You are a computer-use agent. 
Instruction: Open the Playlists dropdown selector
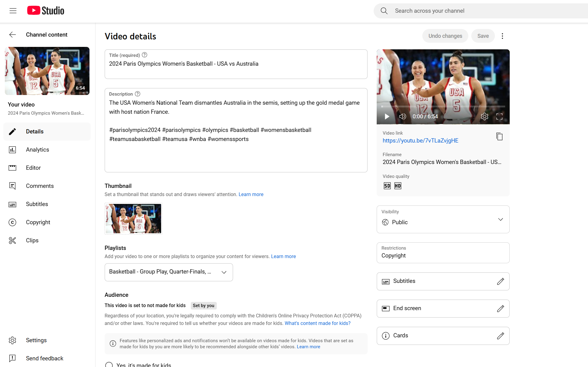coord(169,272)
